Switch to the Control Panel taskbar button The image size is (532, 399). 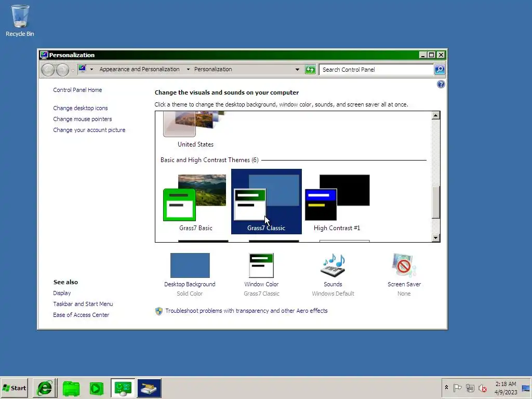coord(123,388)
